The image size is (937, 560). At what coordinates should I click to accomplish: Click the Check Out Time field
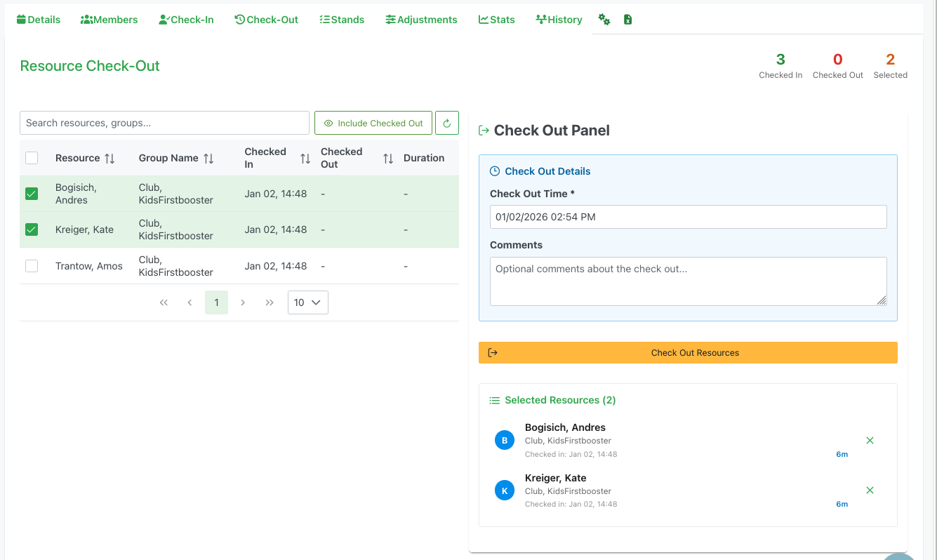coord(688,217)
